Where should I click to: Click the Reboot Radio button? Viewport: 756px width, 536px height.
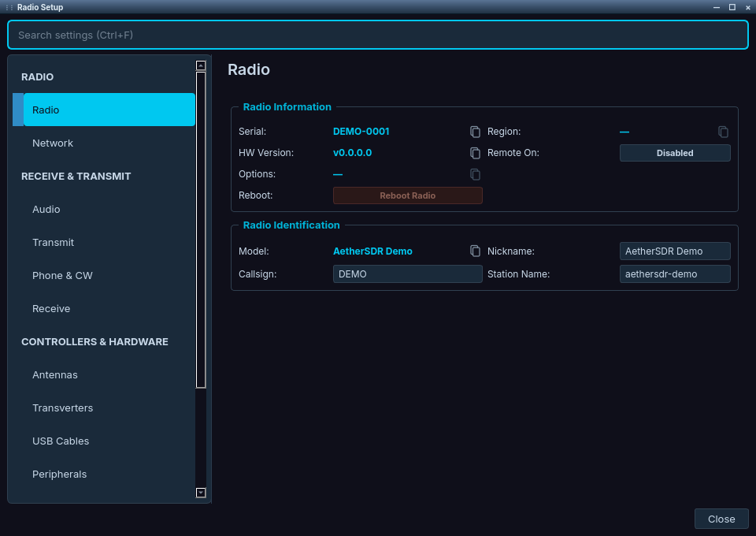[407, 195]
